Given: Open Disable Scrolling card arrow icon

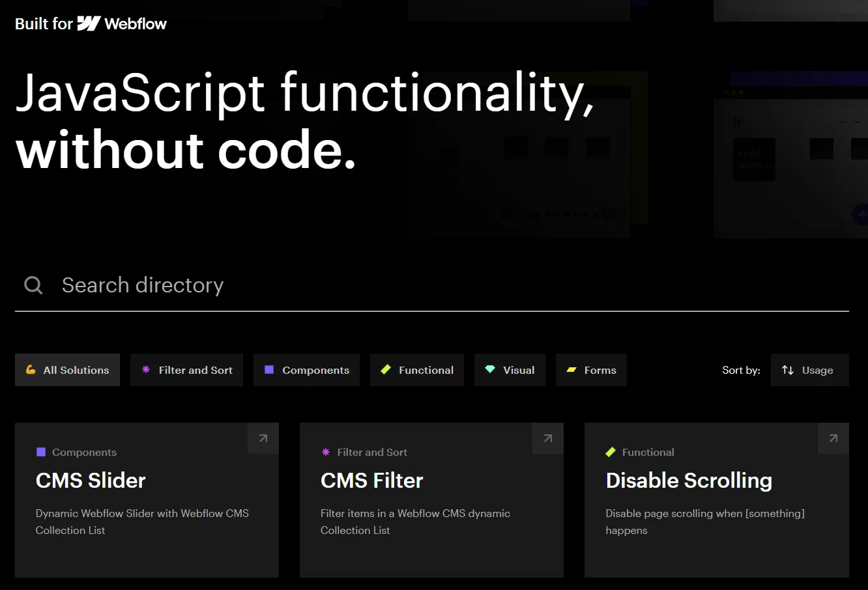Looking at the screenshot, I should point(833,438).
